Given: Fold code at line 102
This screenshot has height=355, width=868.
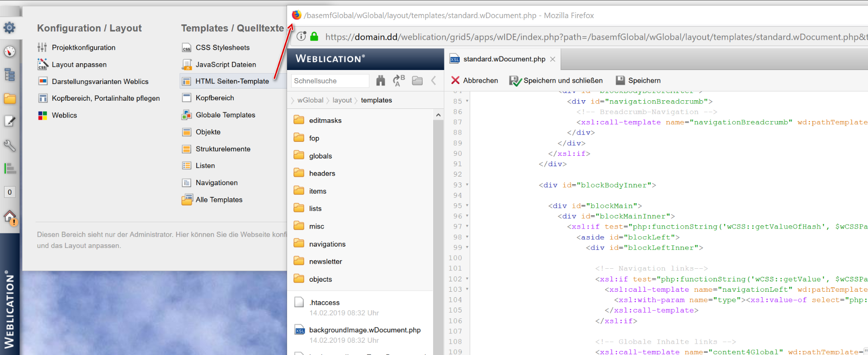Looking at the screenshot, I should click(x=467, y=279).
